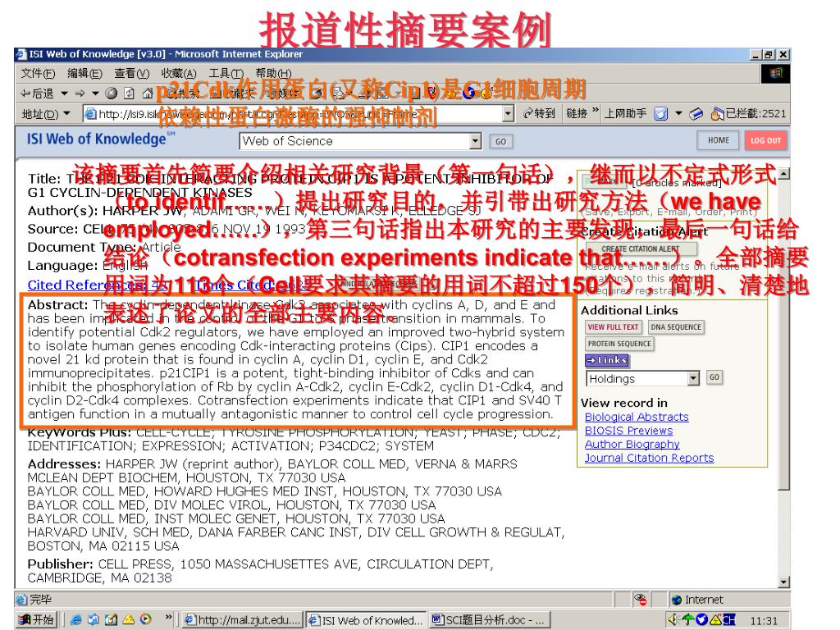Viewport: 840px width, 630px height.
Task: Open the Cited References link
Action: coord(98,285)
